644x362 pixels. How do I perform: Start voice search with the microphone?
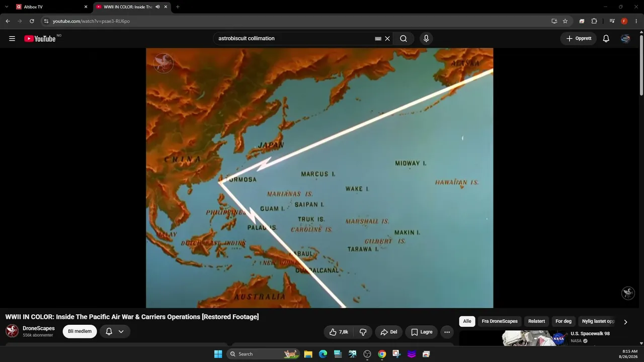click(x=426, y=39)
